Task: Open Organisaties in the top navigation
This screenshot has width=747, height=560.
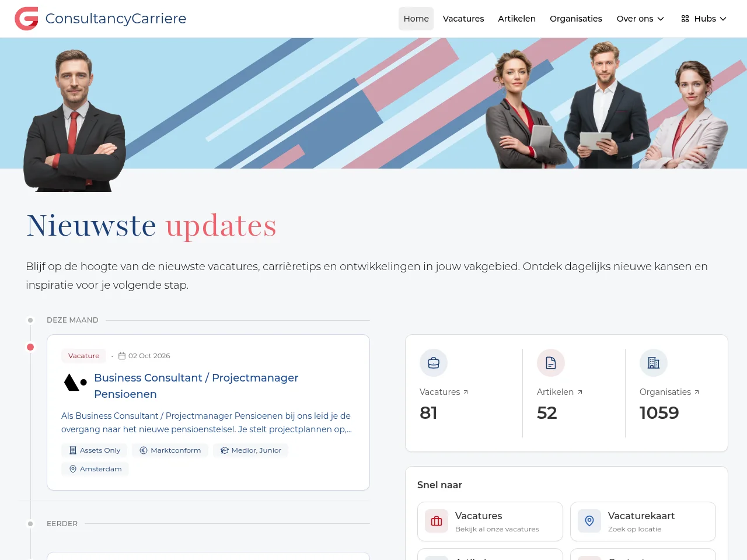Action: 576,19
